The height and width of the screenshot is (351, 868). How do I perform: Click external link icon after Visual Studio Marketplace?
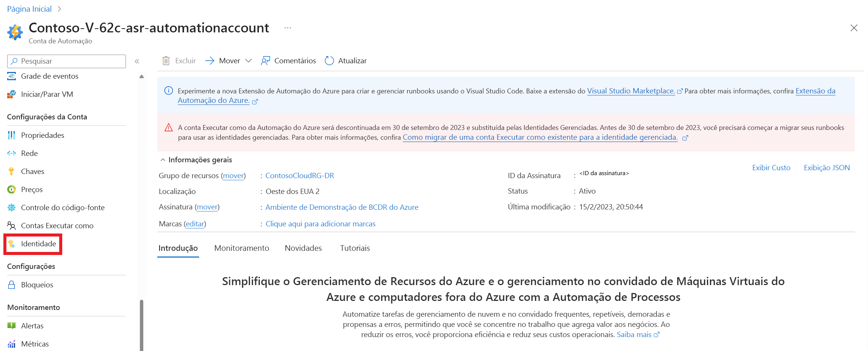(680, 92)
